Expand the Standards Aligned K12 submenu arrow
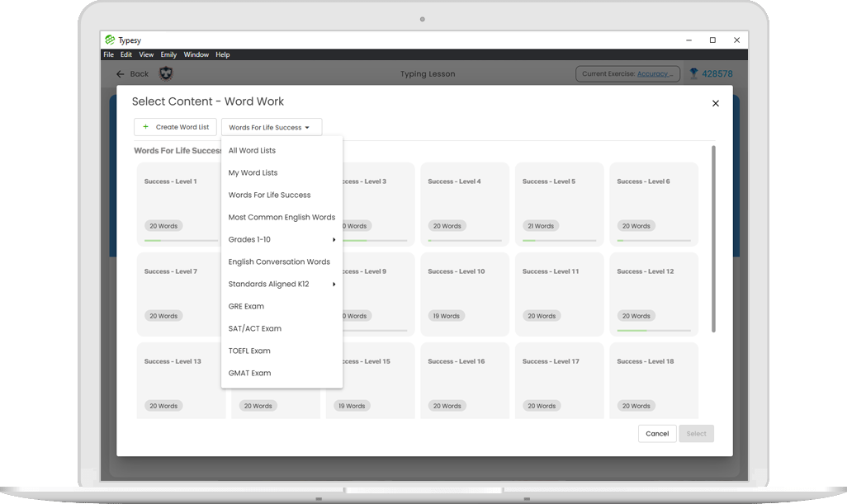Image resolution: width=847 pixels, height=504 pixels. click(x=334, y=284)
